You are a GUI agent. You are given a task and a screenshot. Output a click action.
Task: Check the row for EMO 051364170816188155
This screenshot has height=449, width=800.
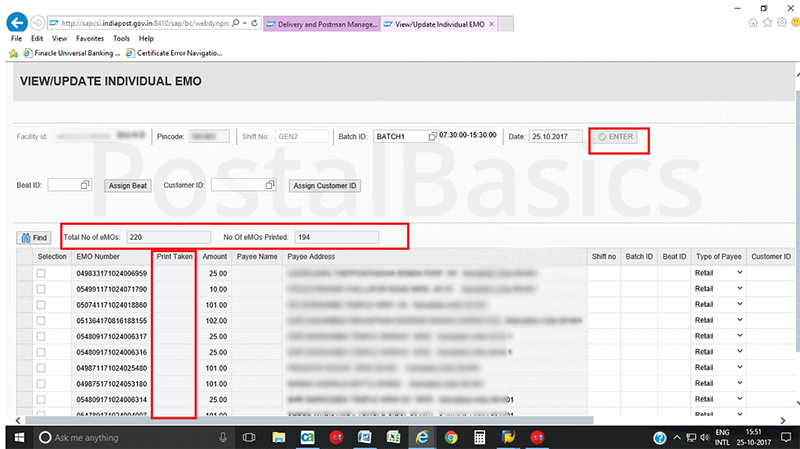(x=41, y=320)
